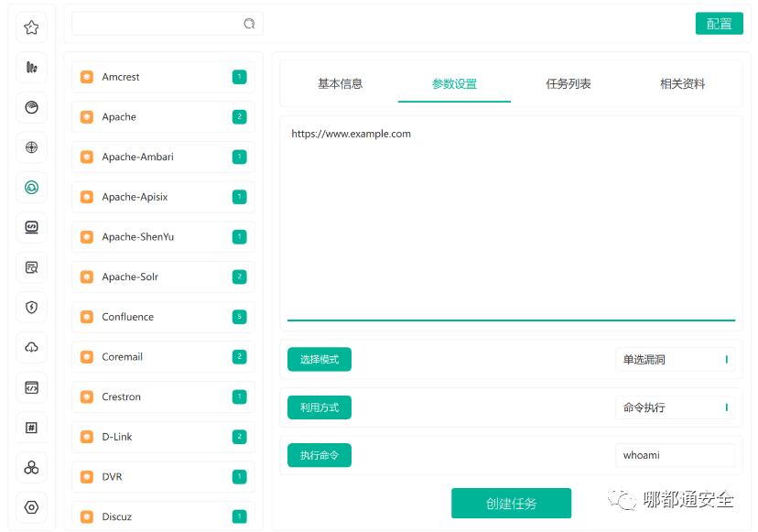Click the 配置 button
Viewport: 758px width, 532px height.
[x=719, y=24]
